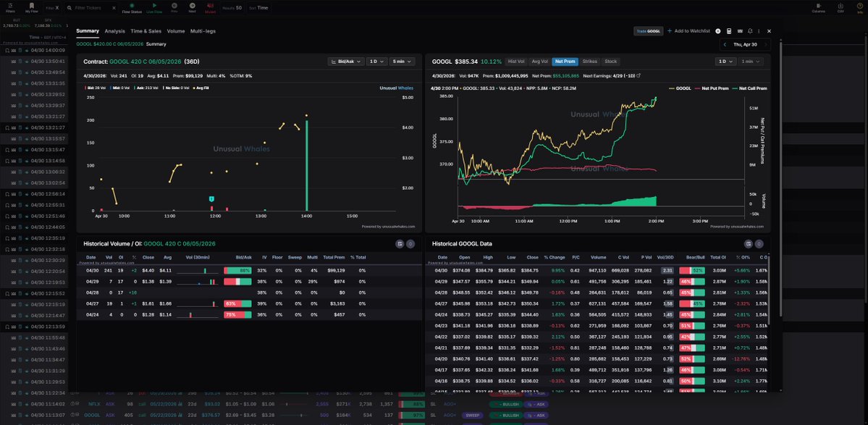
Task: Select the Net Prem chart toggle
Action: [x=565, y=62]
